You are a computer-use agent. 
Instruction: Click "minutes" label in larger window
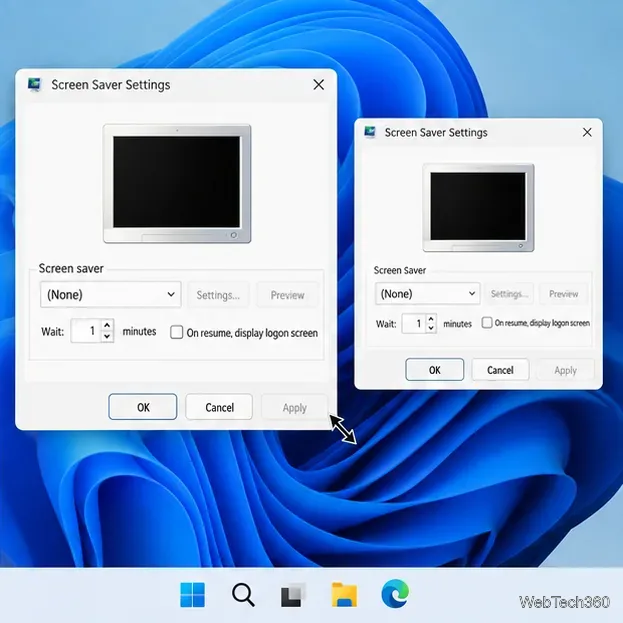139,331
